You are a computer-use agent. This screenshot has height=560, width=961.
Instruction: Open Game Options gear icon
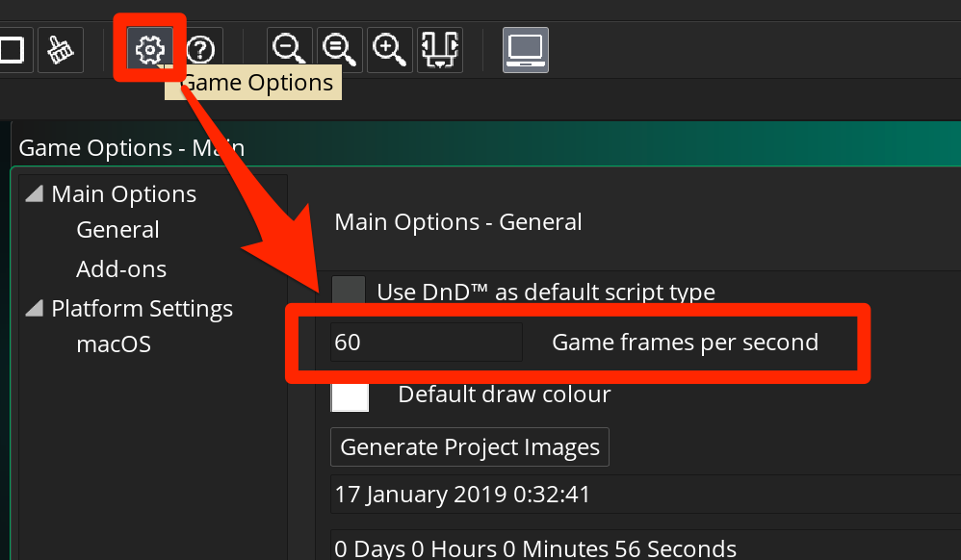pos(149,50)
